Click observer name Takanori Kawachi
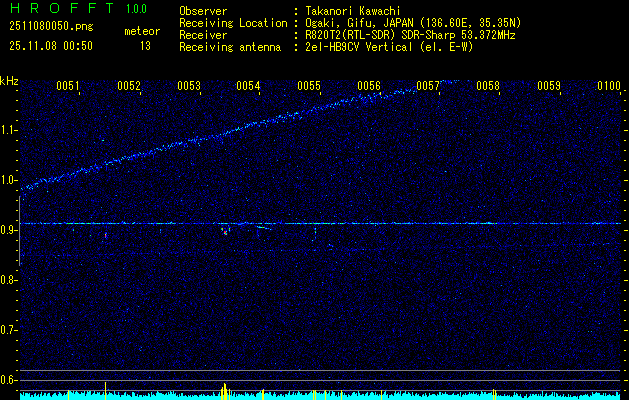The height and width of the screenshot is (400, 629). pos(353,11)
